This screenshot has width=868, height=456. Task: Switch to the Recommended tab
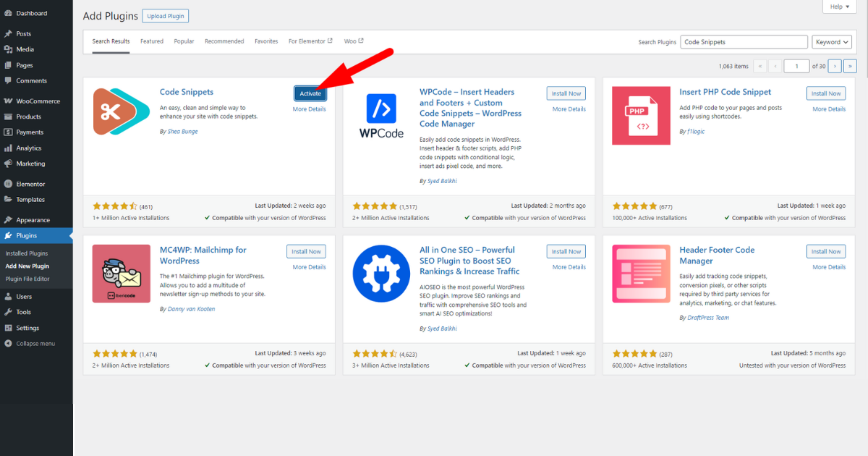click(224, 41)
